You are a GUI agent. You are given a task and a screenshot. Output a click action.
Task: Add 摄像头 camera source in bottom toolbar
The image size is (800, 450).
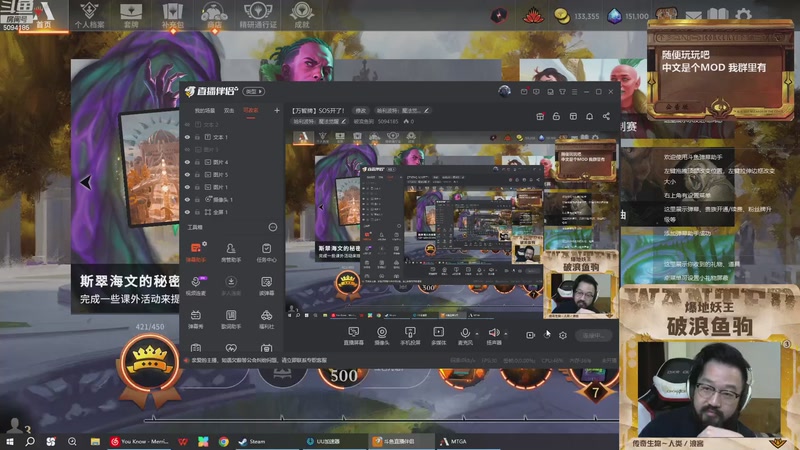point(382,336)
